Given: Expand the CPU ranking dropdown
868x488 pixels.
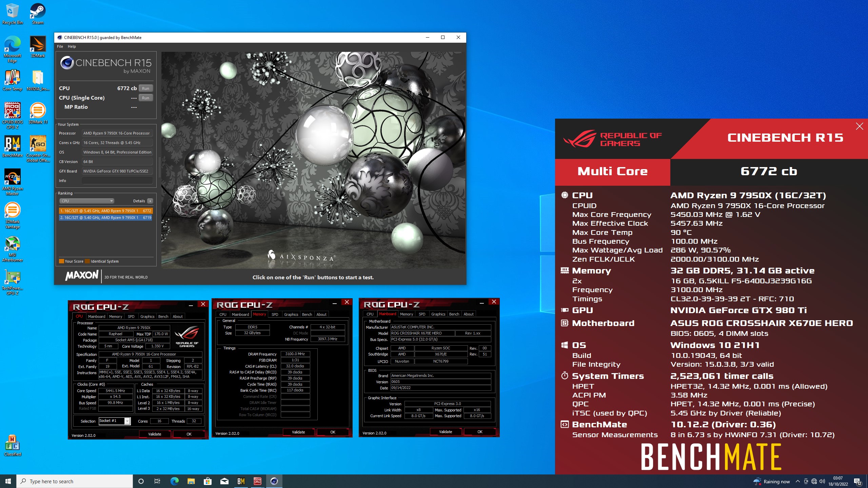Looking at the screenshot, I should click(86, 201).
